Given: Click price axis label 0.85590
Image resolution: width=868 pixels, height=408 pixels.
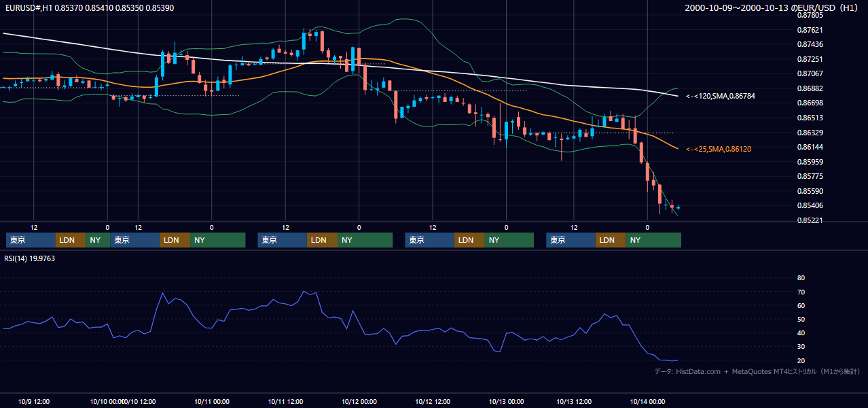Looking at the screenshot, I should coord(810,191).
